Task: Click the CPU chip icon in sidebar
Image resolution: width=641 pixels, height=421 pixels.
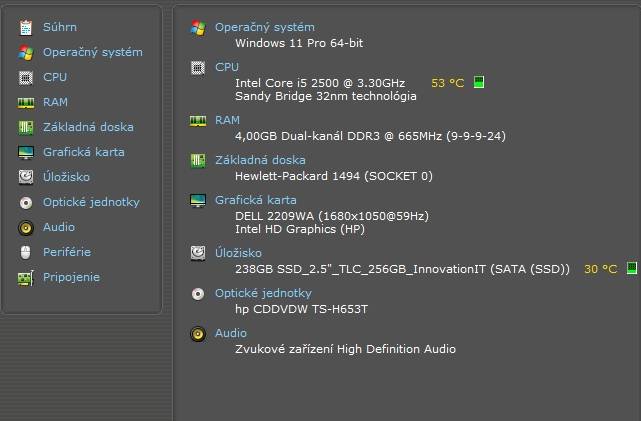Action: (26, 77)
